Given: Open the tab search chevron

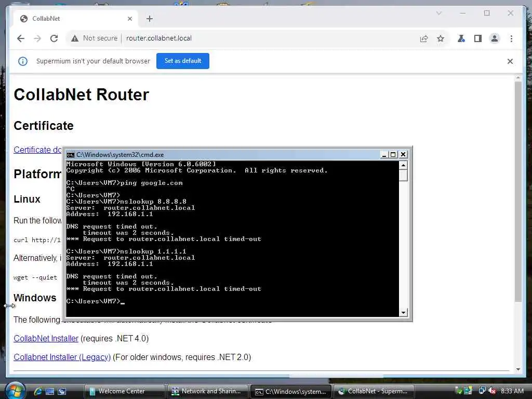Looking at the screenshot, I should tap(438, 13).
